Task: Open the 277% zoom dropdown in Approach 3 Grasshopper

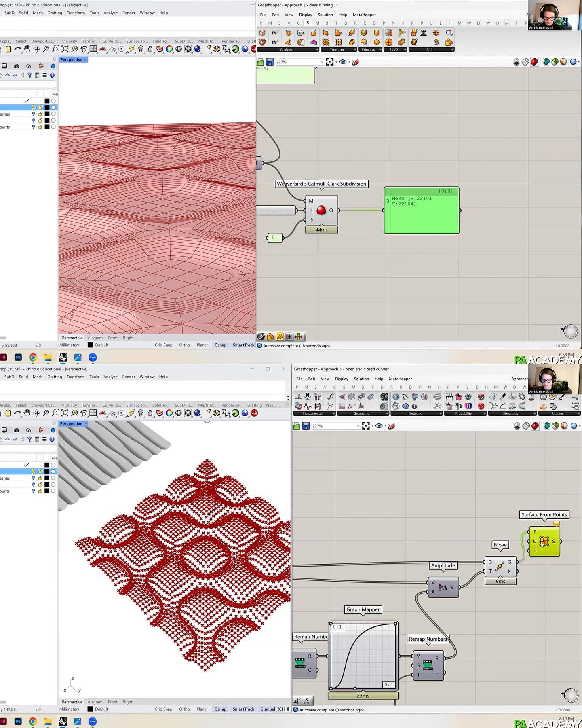Action: (358, 426)
